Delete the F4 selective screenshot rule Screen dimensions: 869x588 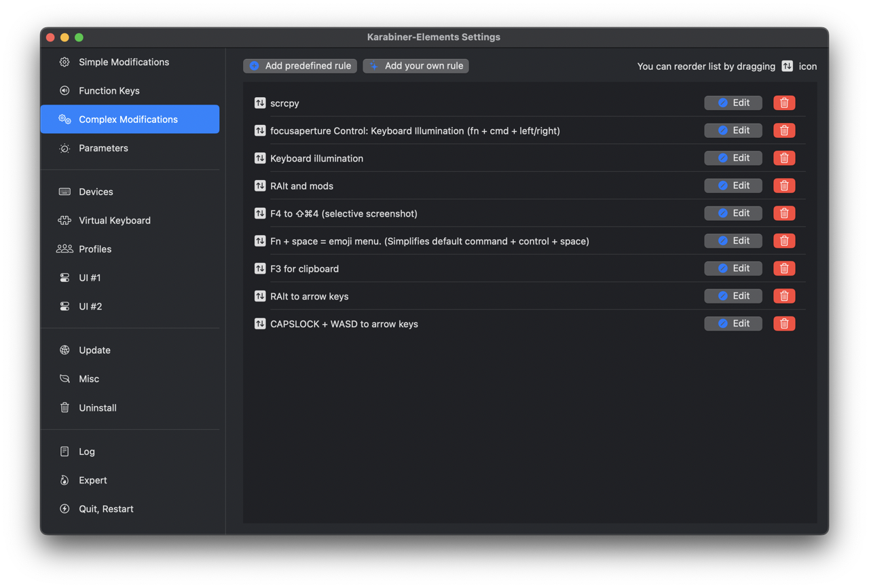click(784, 213)
